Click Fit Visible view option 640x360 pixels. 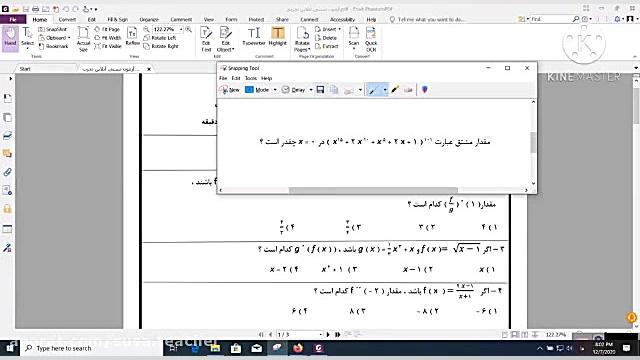pyautogui.click(x=108, y=47)
